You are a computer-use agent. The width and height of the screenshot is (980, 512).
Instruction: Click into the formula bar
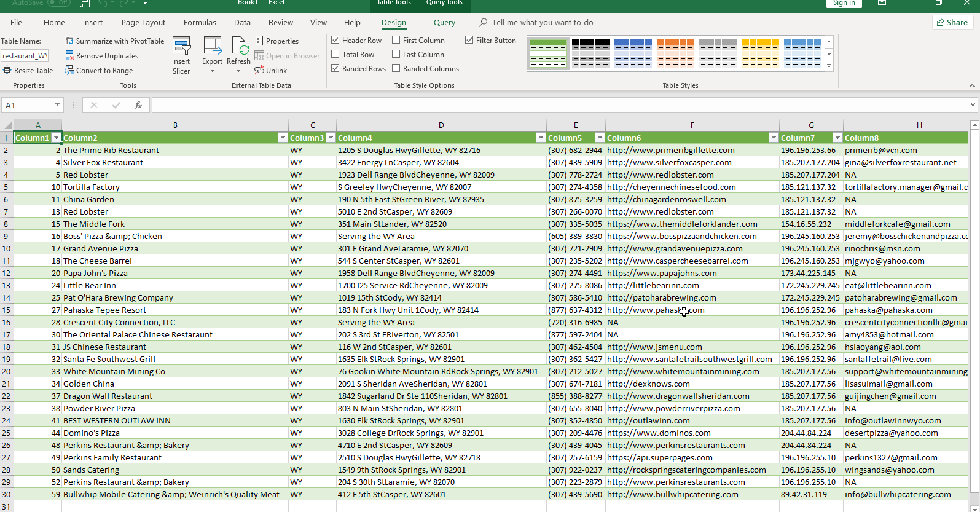point(560,105)
